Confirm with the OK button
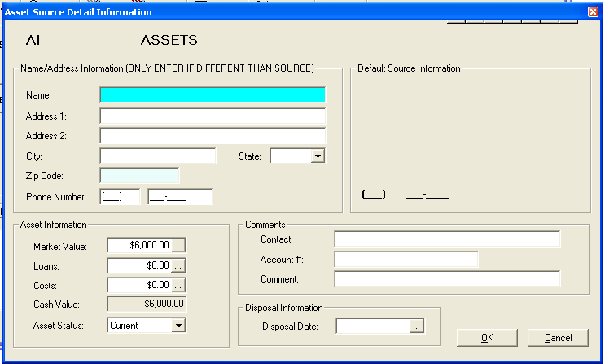The image size is (605, 364). [487, 338]
